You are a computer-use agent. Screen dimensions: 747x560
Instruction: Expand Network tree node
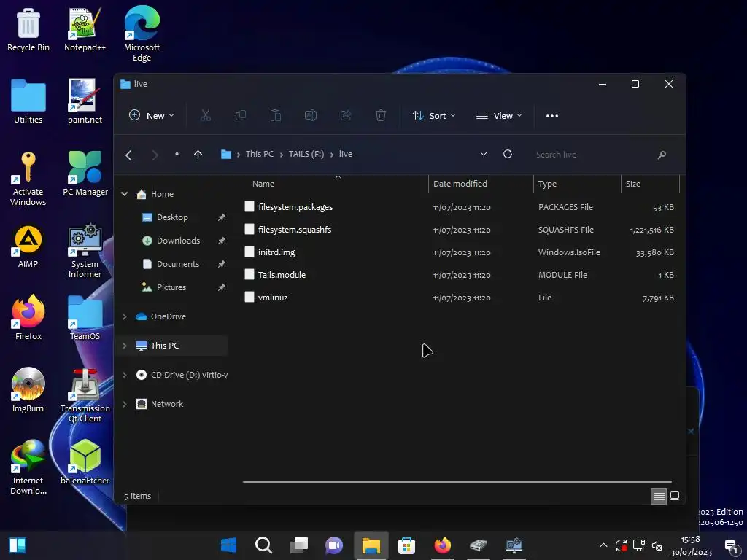click(x=124, y=404)
